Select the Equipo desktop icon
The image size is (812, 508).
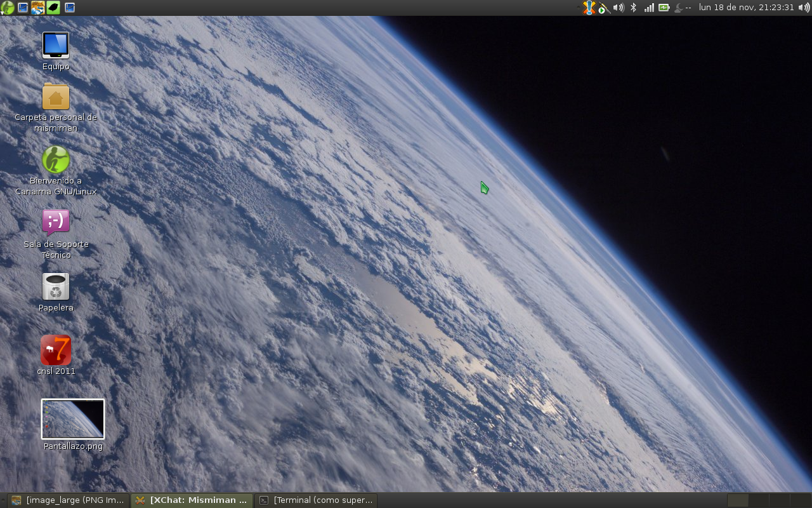pos(56,51)
